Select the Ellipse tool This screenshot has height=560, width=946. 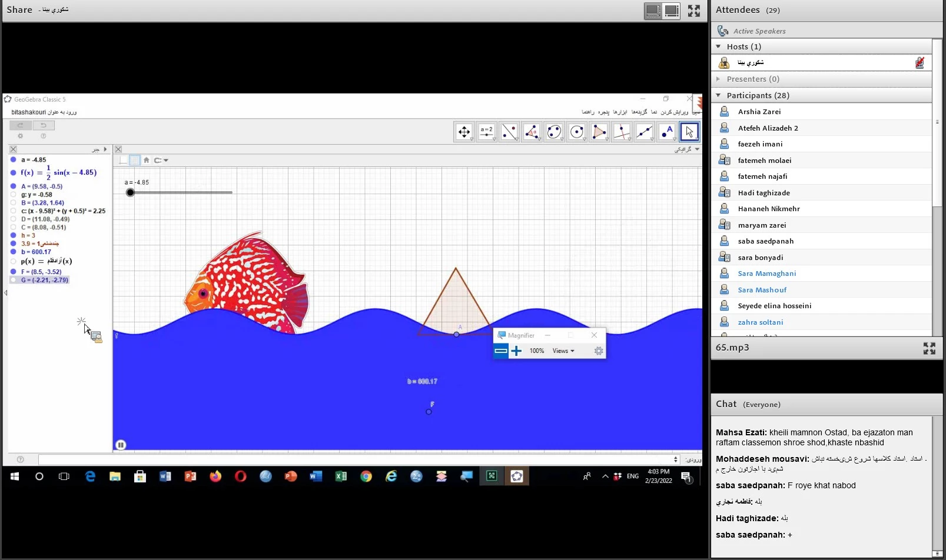[x=554, y=132]
